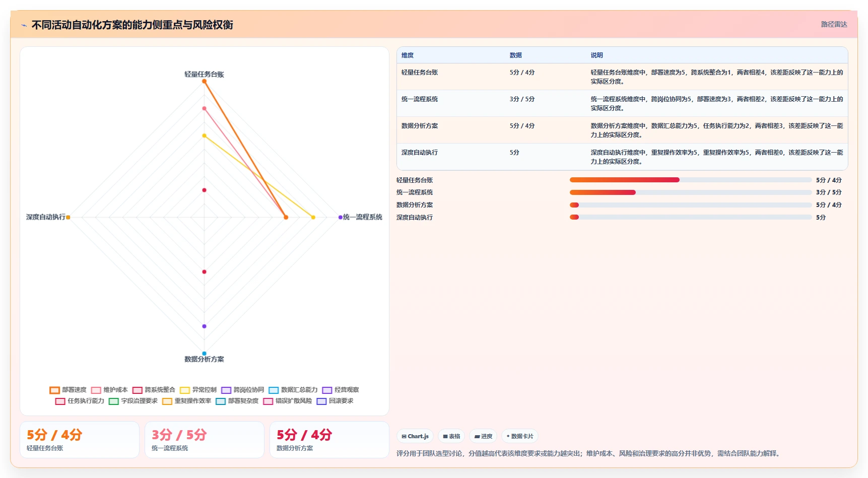Click the orange data point at radar top
868x478 pixels.
click(204, 81)
